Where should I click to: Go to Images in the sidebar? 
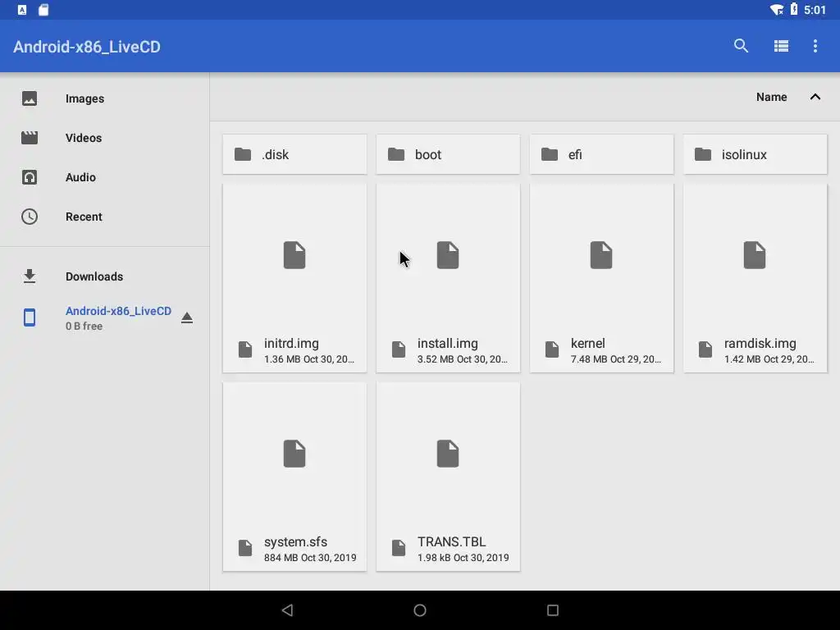point(84,98)
